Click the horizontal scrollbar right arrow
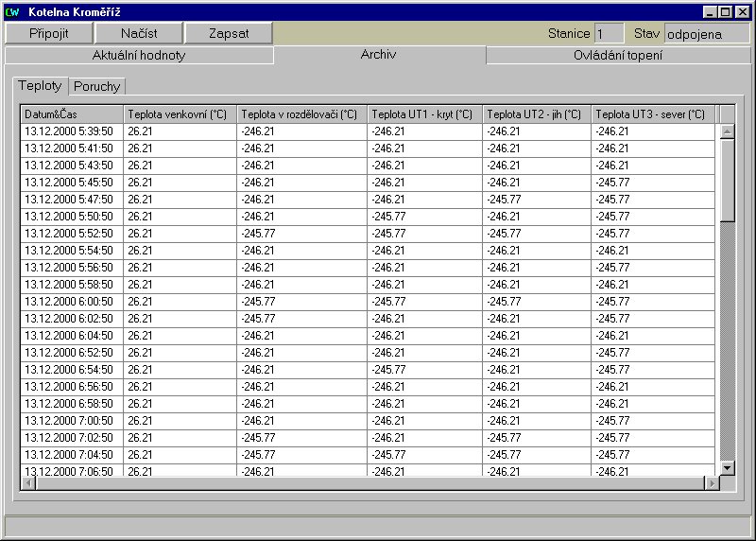 pyautogui.click(x=711, y=483)
